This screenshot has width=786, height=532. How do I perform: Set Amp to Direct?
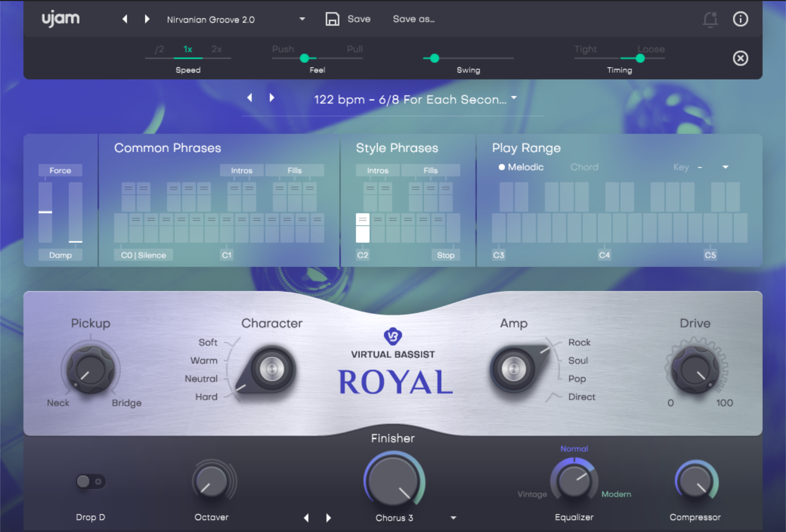click(581, 397)
